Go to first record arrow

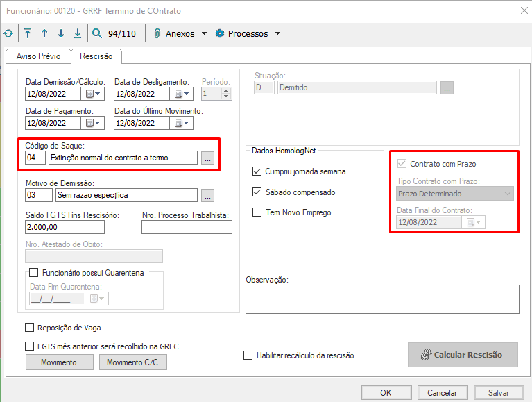[x=28, y=33]
